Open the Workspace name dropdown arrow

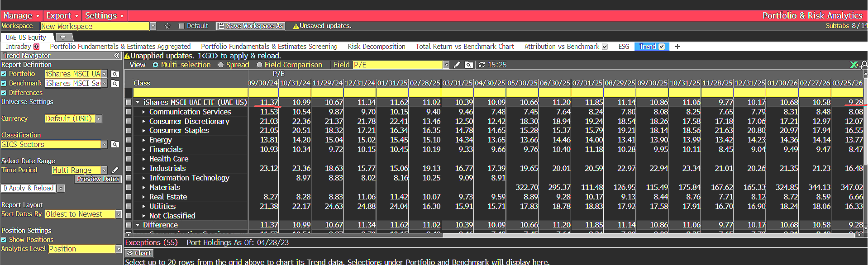click(x=153, y=26)
